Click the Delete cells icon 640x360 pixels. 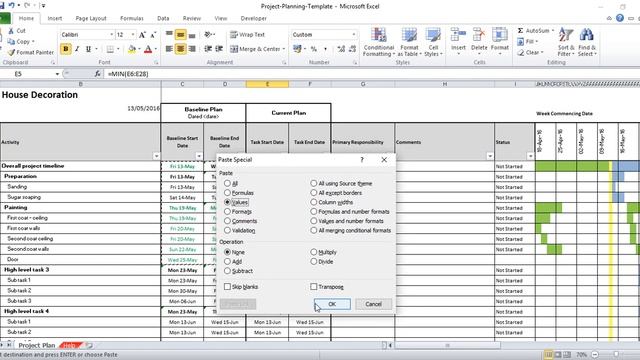click(479, 35)
